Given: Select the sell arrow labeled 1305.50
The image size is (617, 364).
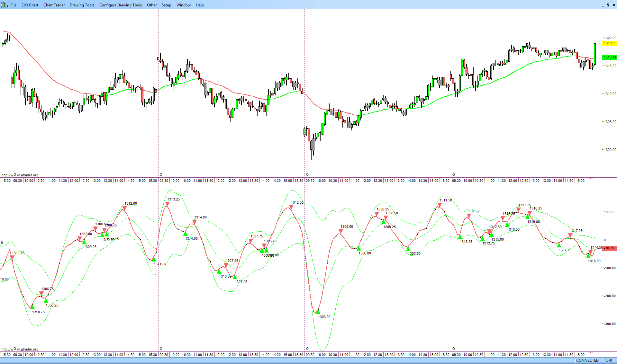Looking at the screenshot, I should coord(340,231).
